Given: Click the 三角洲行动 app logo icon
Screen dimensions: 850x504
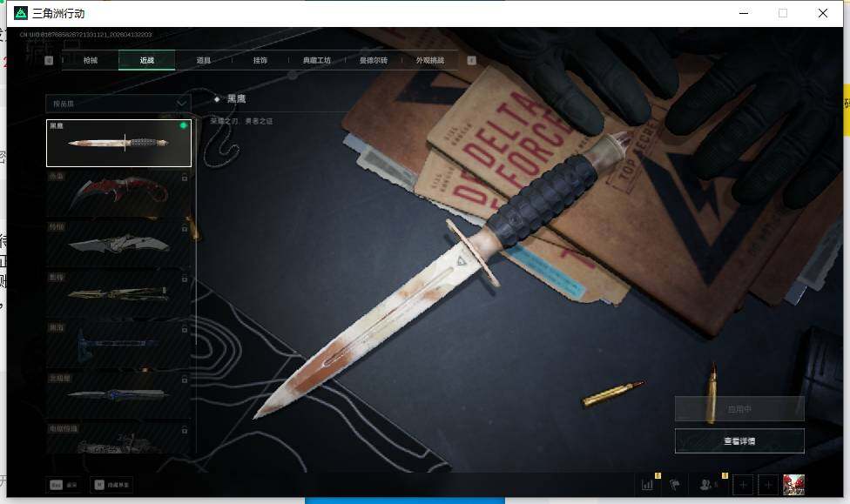Looking at the screenshot, I should click(21, 13).
